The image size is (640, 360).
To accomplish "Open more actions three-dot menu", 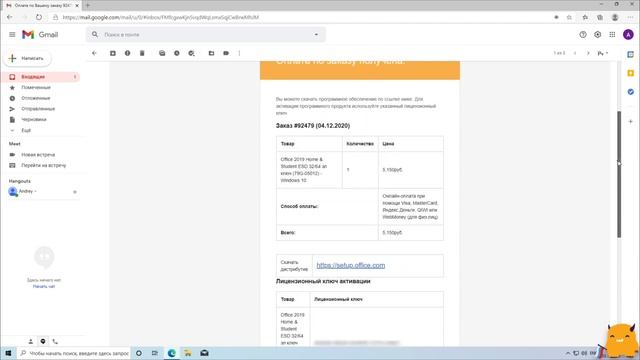I will click(239, 53).
